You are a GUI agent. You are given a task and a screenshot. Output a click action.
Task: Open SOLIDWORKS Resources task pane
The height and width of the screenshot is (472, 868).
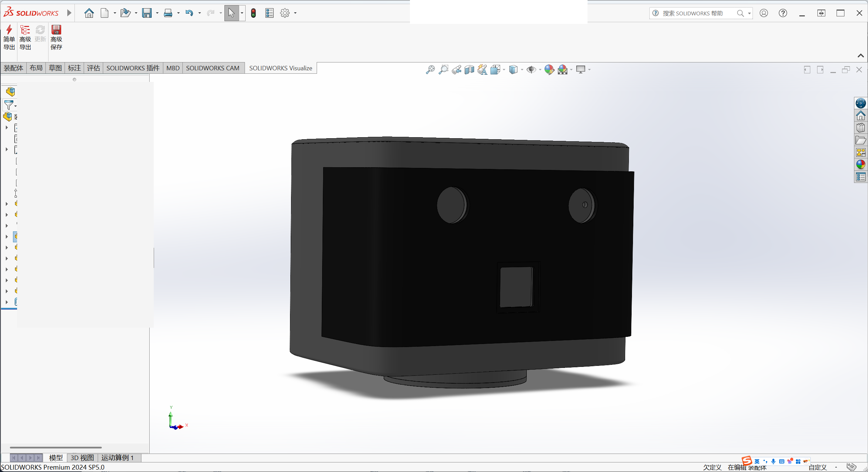pyautogui.click(x=861, y=115)
